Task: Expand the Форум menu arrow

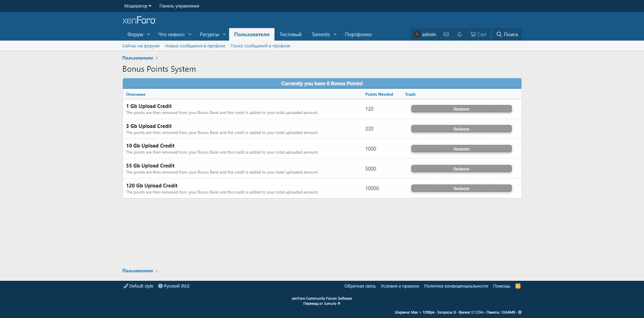Action: click(148, 35)
